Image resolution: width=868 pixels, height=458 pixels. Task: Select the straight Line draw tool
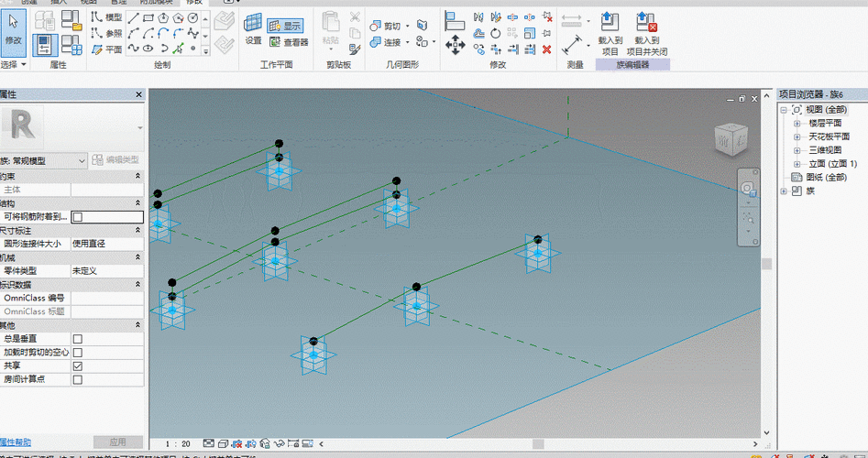pyautogui.click(x=135, y=18)
